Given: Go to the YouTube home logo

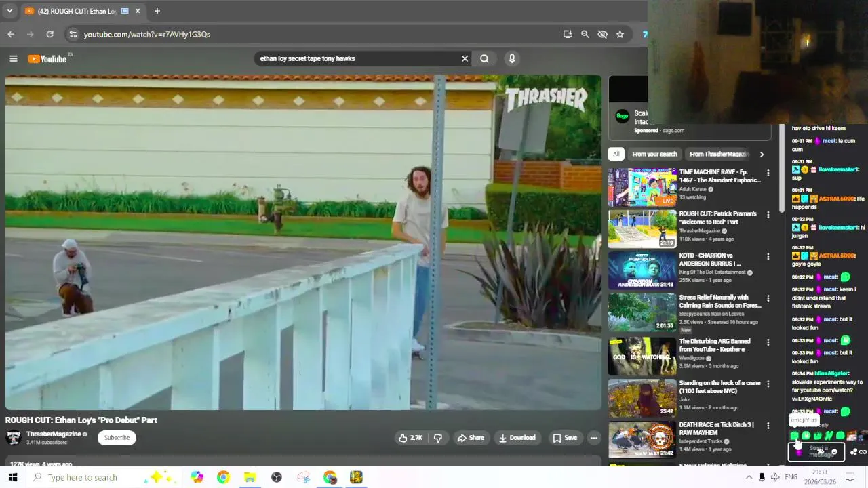Looking at the screenshot, I should tap(47, 59).
